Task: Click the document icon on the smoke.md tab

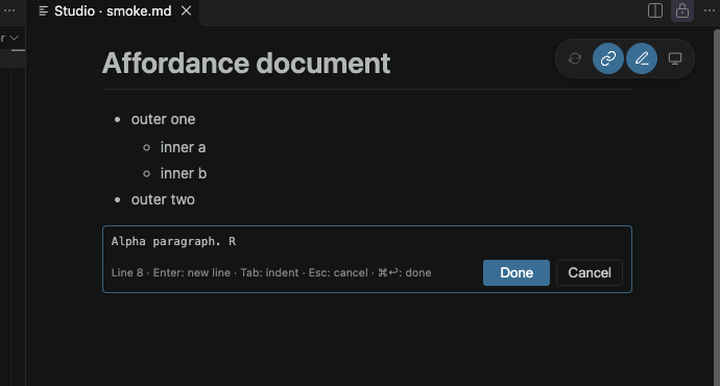Action: (43, 11)
